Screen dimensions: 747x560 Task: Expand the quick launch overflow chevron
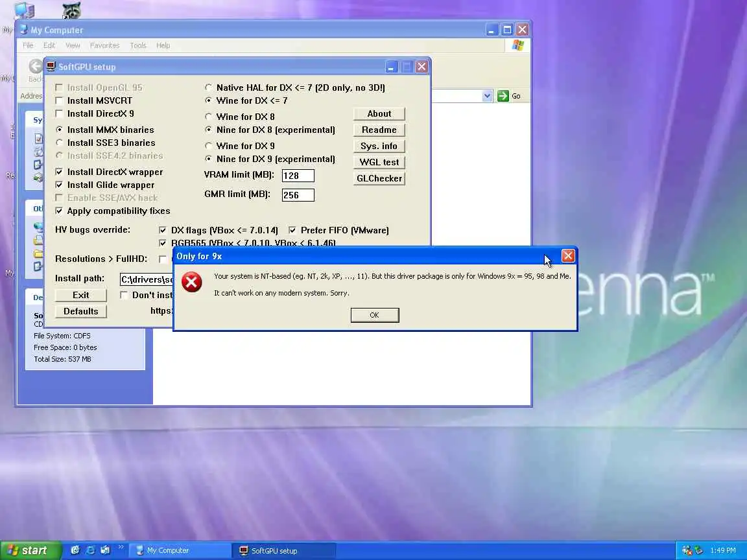tap(121, 546)
